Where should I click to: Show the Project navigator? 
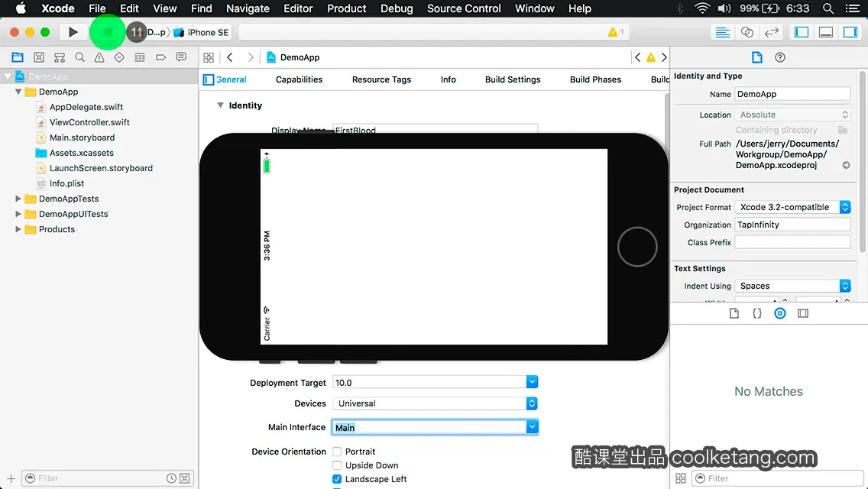18,57
